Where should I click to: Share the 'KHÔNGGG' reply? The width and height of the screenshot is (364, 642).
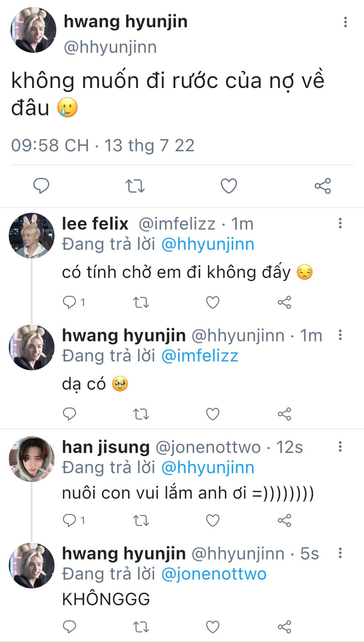click(x=284, y=627)
